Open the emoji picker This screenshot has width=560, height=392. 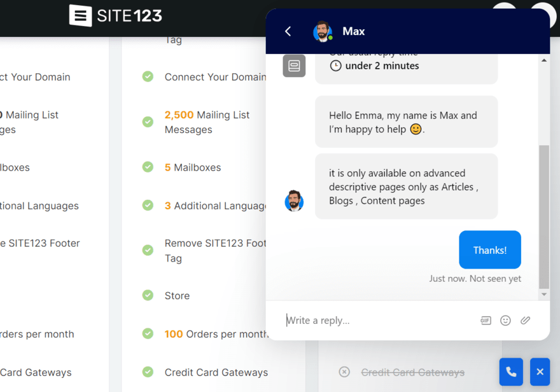[505, 320]
